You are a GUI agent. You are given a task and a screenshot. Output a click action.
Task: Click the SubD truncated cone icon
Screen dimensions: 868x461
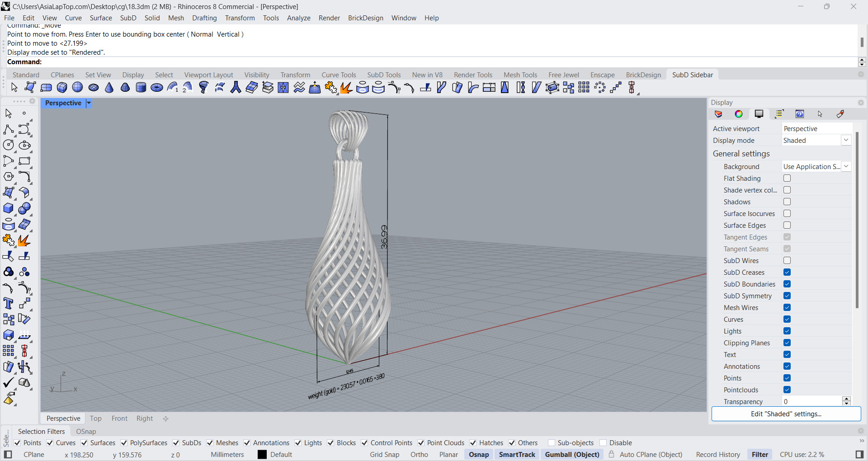tap(125, 88)
